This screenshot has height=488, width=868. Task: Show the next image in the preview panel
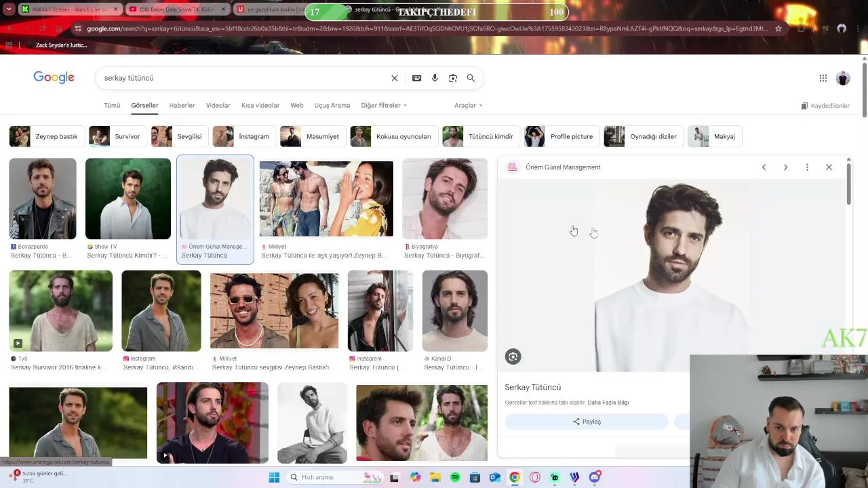(x=785, y=167)
